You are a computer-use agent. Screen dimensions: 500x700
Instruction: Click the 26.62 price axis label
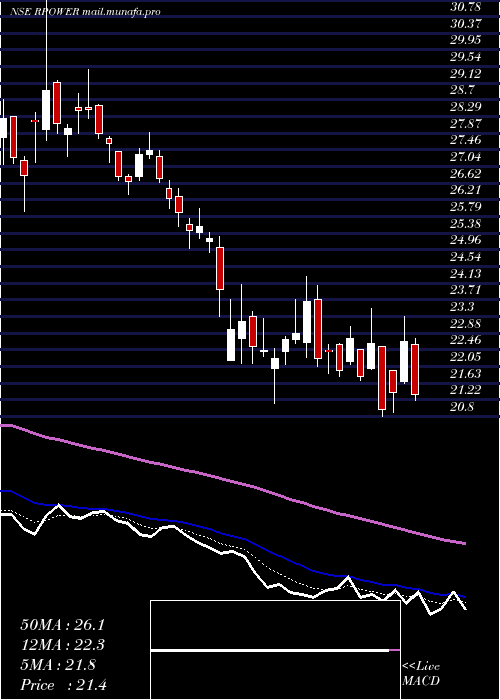[466, 174]
